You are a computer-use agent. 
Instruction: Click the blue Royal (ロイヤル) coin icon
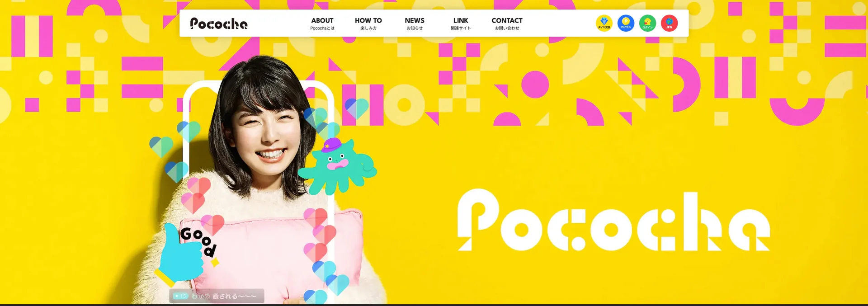point(626,23)
